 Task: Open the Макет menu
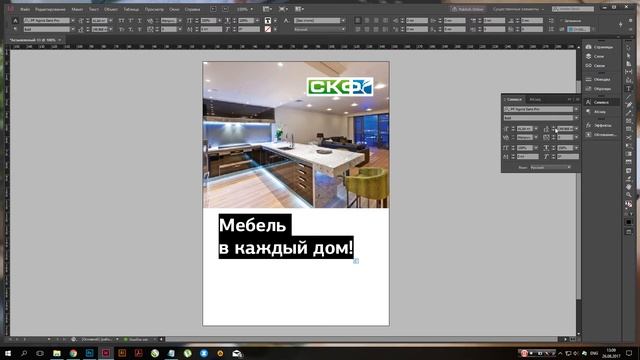(x=77, y=9)
